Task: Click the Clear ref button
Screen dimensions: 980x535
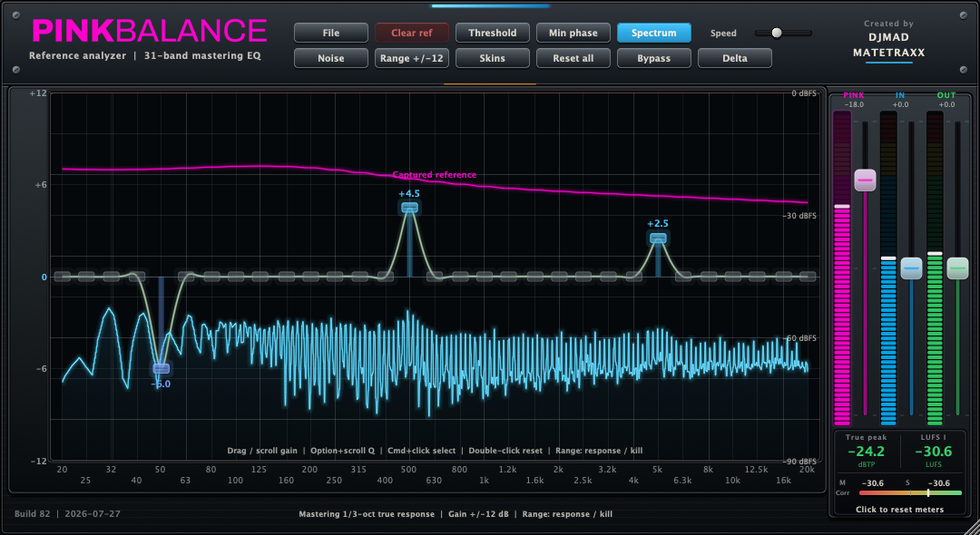Action: [x=411, y=33]
